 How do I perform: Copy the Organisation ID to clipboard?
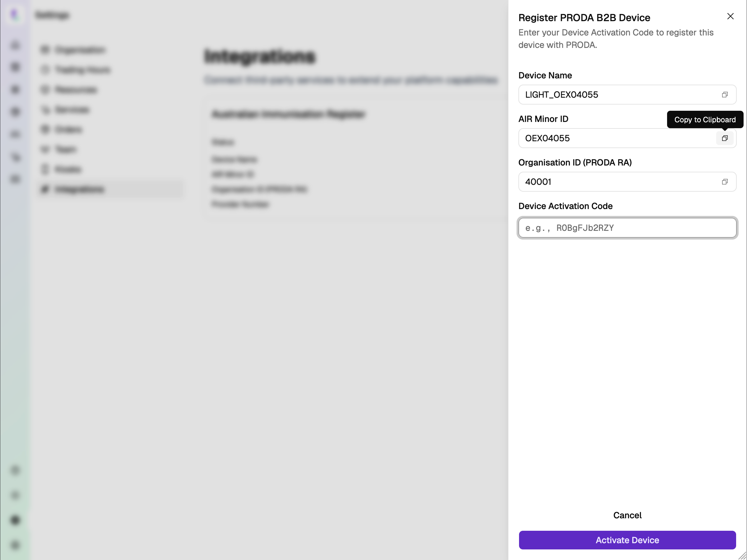coord(725,182)
